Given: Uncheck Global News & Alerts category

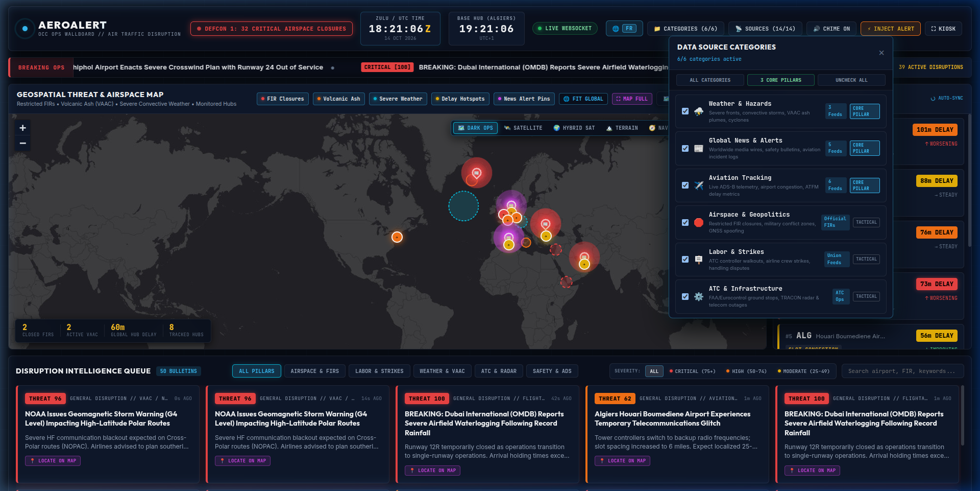Looking at the screenshot, I should (685, 148).
